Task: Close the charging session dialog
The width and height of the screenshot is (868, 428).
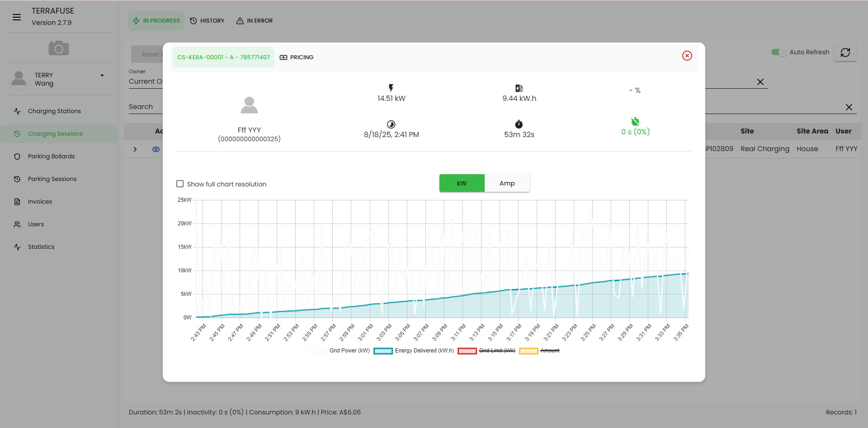Action: click(x=687, y=56)
